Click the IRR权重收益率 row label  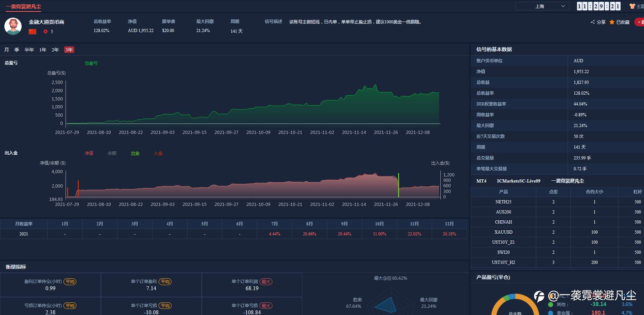[x=491, y=104]
